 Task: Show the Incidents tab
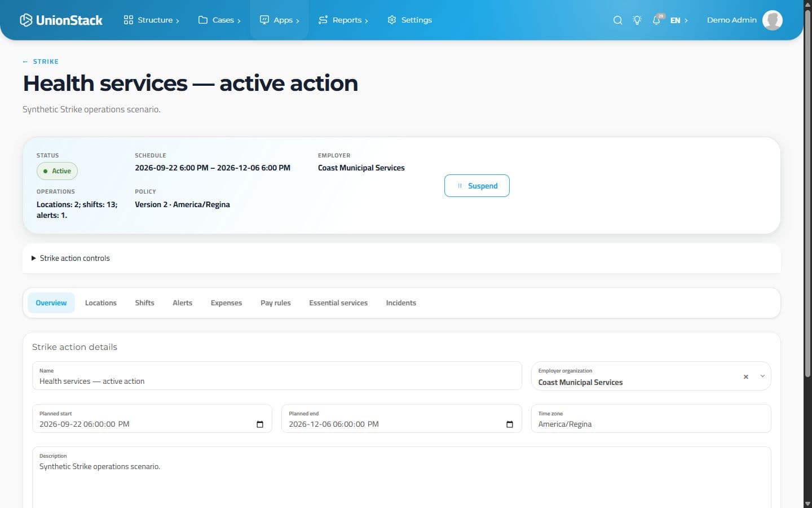pyautogui.click(x=401, y=303)
